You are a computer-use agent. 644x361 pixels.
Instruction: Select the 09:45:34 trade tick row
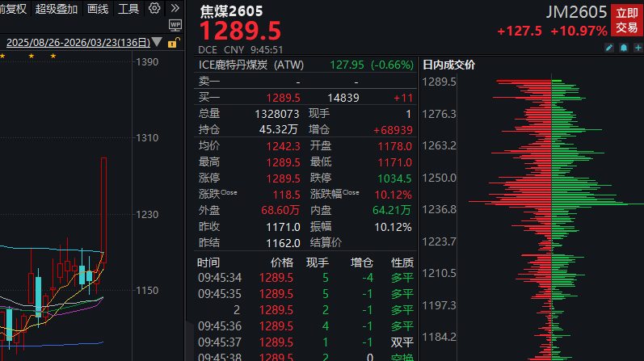(305, 277)
